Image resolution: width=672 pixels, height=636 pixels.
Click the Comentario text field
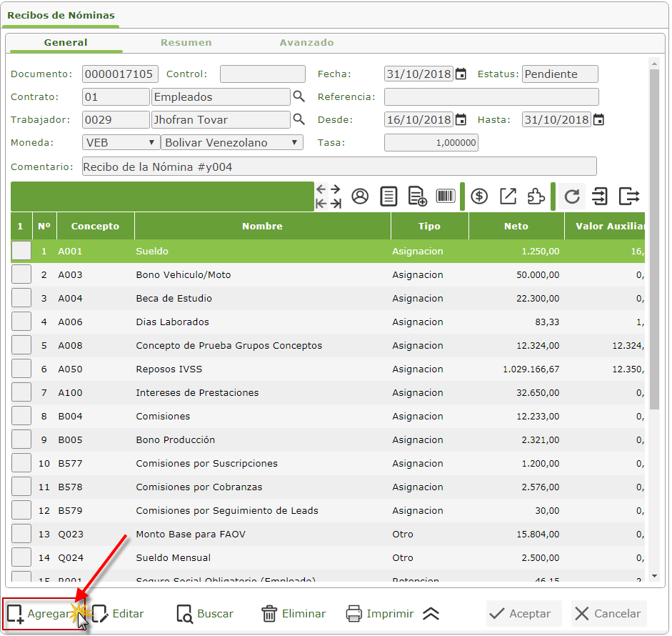click(x=338, y=167)
